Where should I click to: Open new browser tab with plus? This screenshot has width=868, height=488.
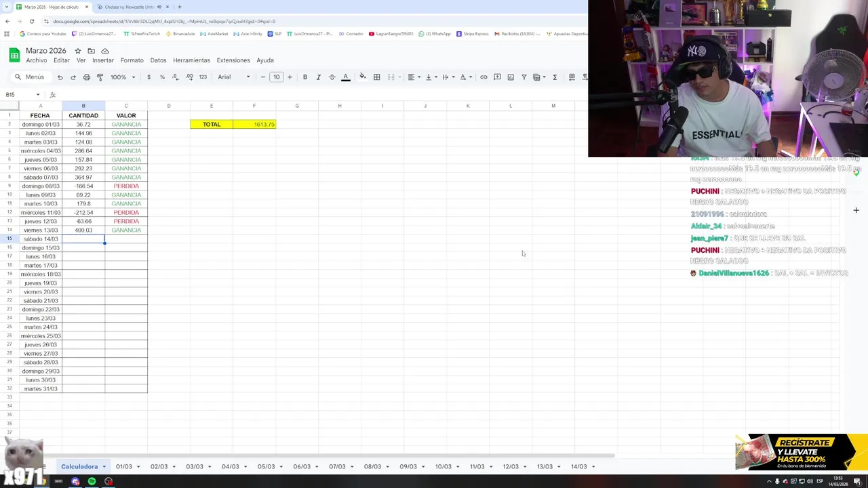pyautogui.click(x=180, y=7)
